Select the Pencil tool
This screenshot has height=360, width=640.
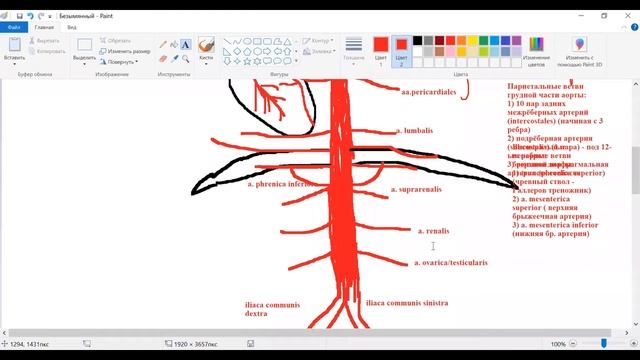coord(163,44)
